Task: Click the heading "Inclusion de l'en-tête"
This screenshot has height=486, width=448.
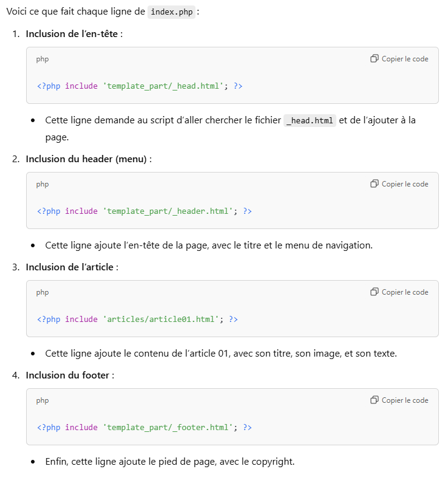Action: point(72,34)
